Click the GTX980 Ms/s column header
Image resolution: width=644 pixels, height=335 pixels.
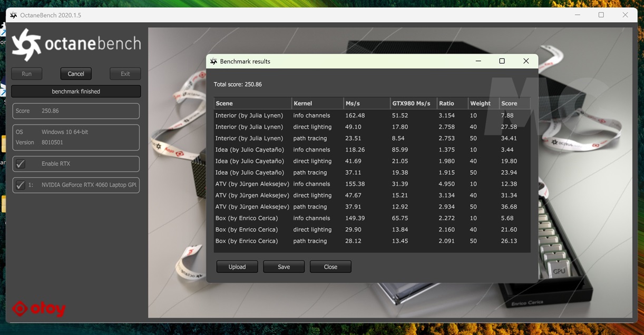[x=413, y=103]
